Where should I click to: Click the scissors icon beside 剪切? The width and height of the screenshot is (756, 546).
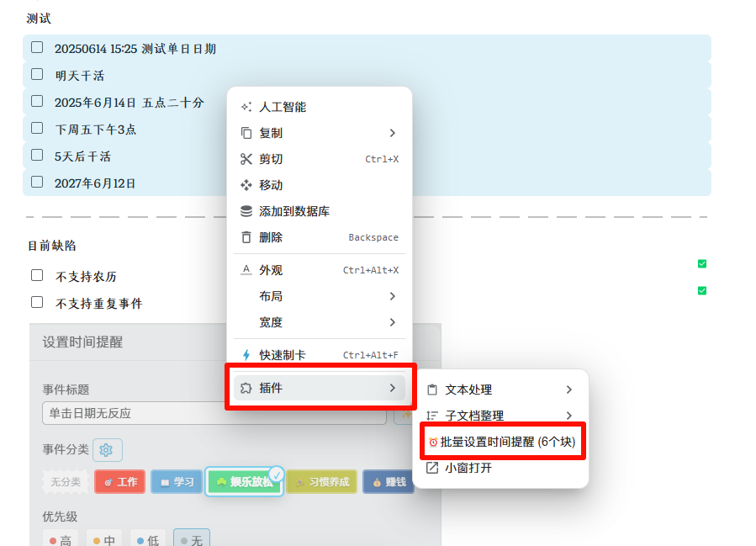[x=246, y=159]
